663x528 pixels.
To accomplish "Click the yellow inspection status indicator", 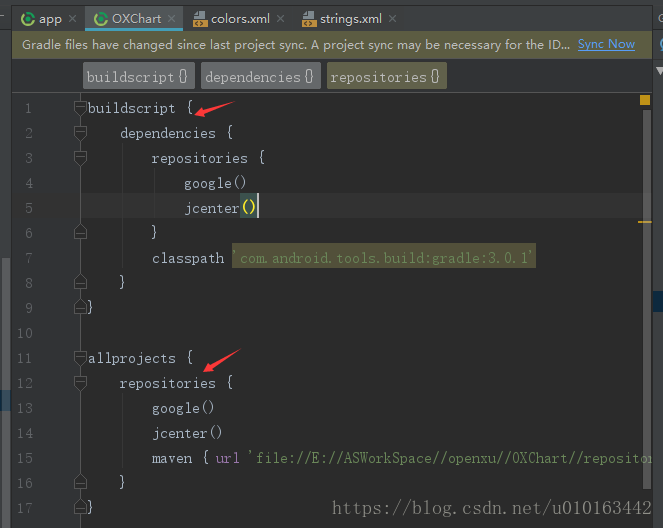I will pyautogui.click(x=645, y=100).
